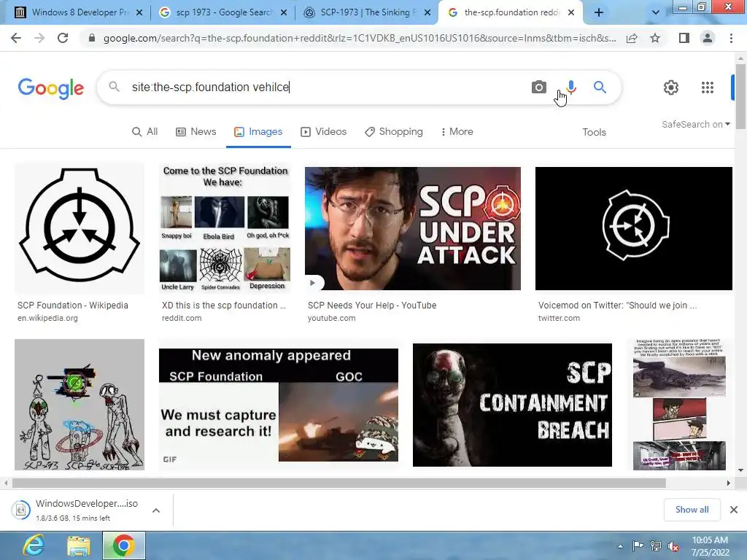Open the WindowsDeveloper iso download item
Viewport: 747px width, 560px height.
[x=76, y=510]
